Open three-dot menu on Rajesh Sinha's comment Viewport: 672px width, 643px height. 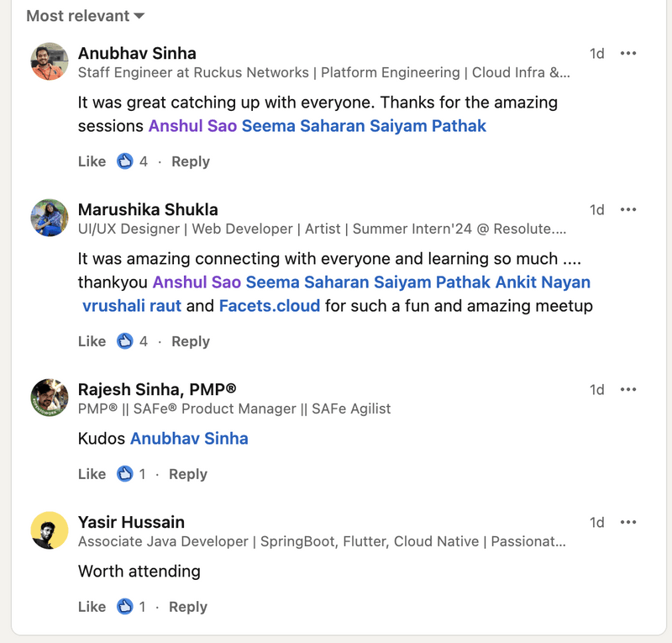click(x=628, y=388)
